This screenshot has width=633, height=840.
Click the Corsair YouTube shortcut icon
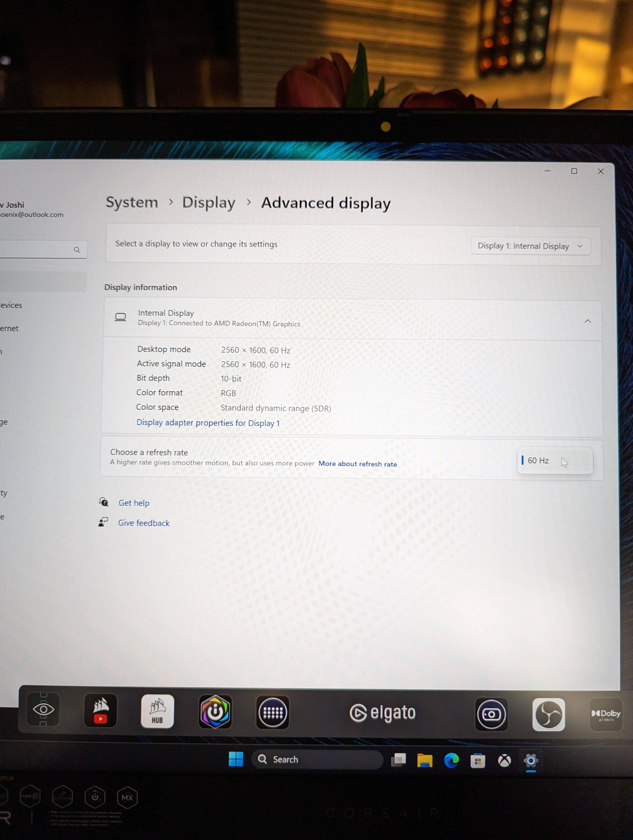101,710
